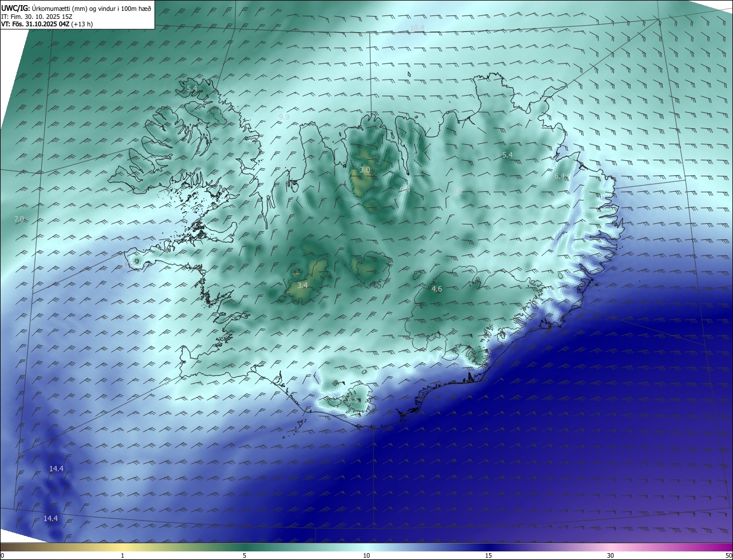Click the 6.5 value label on the map
This screenshot has height=560, width=733.
[x=353, y=400]
